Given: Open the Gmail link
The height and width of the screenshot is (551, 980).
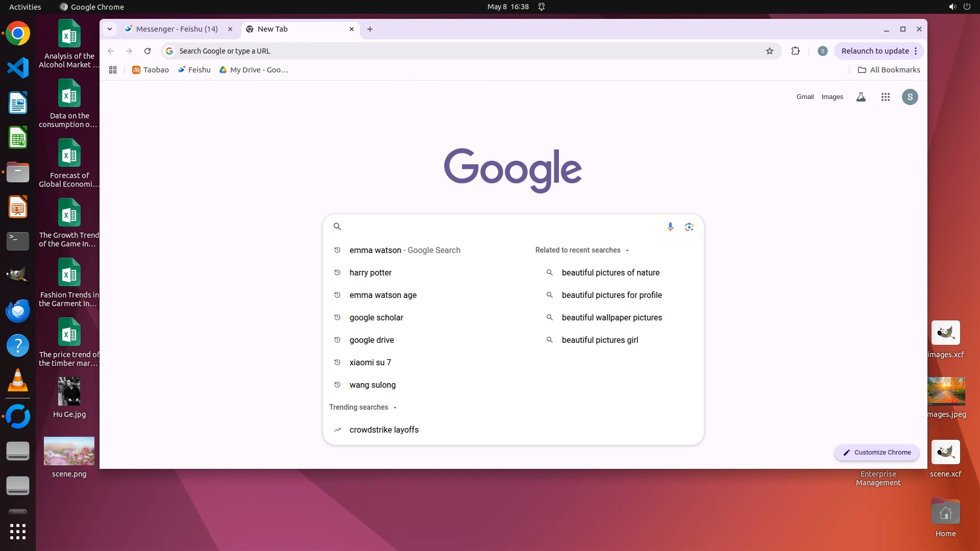Looking at the screenshot, I should point(805,97).
